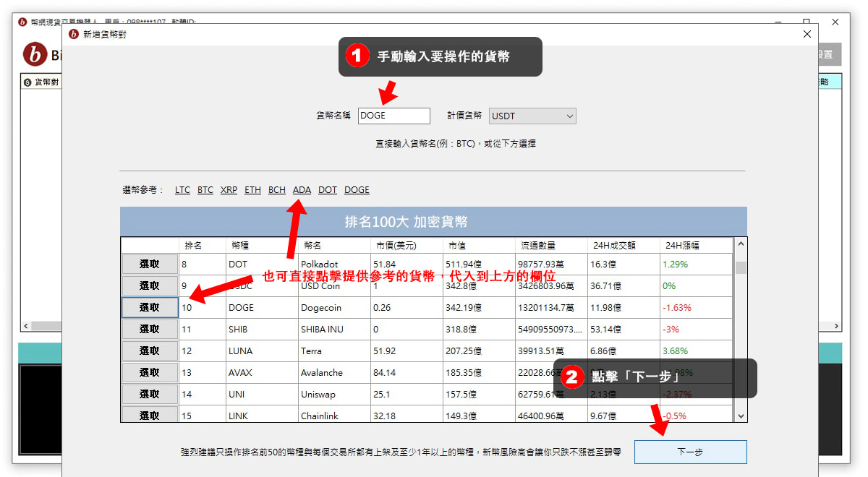Select the Avalanche name cell
The width and height of the screenshot is (868, 477).
(x=334, y=373)
